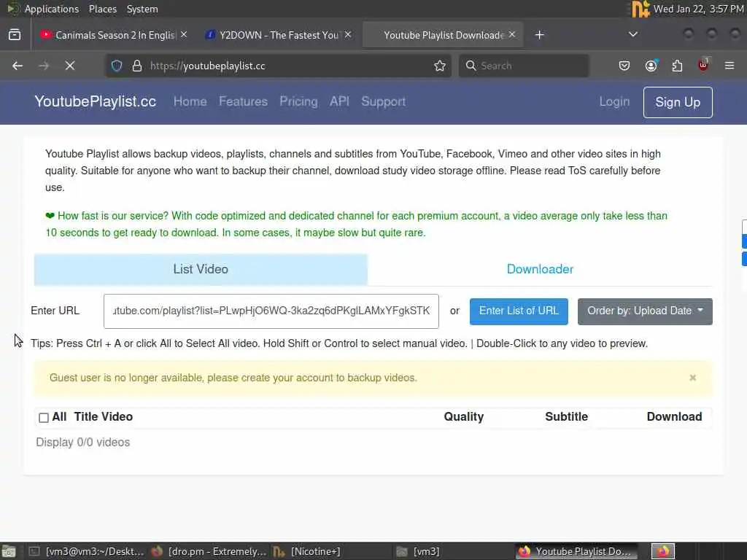Open the System menu
This screenshot has width=747, height=560.
click(142, 9)
